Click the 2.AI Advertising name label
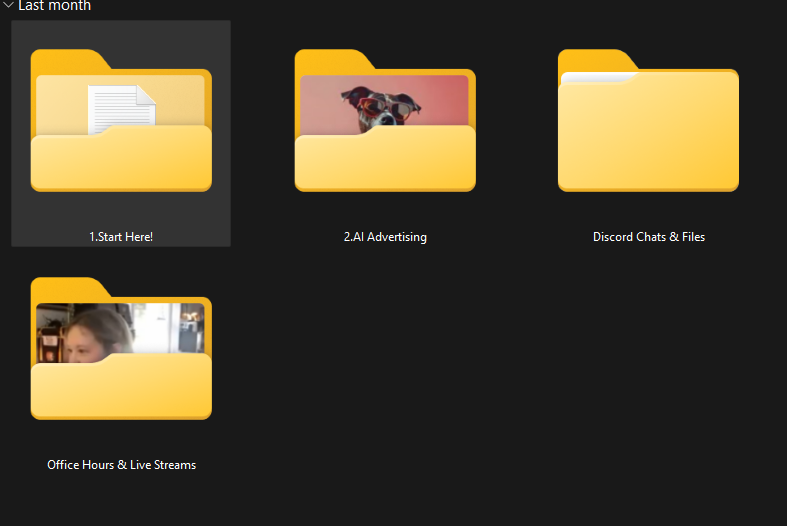The width and height of the screenshot is (787, 526). pyautogui.click(x=385, y=237)
